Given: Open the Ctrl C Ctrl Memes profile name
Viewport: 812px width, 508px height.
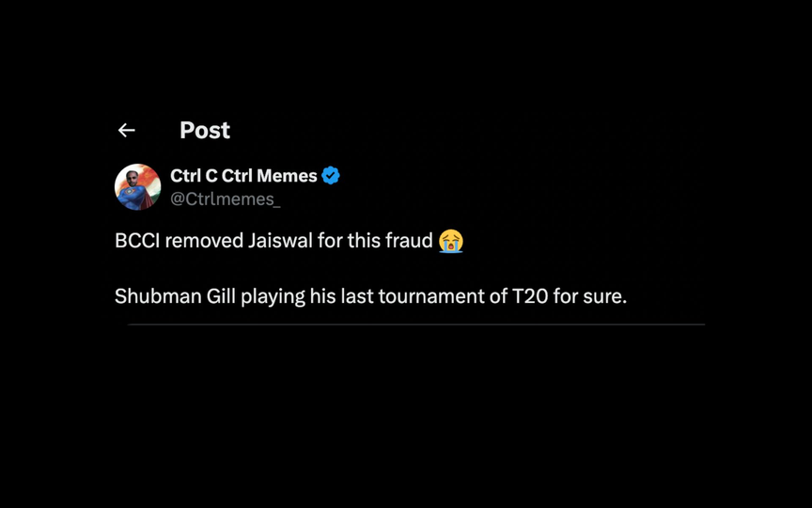Looking at the screenshot, I should (243, 176).
